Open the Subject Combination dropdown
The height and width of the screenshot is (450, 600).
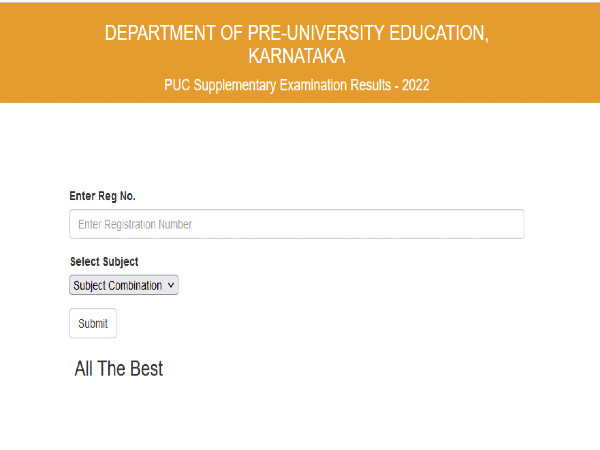point(123,286)
